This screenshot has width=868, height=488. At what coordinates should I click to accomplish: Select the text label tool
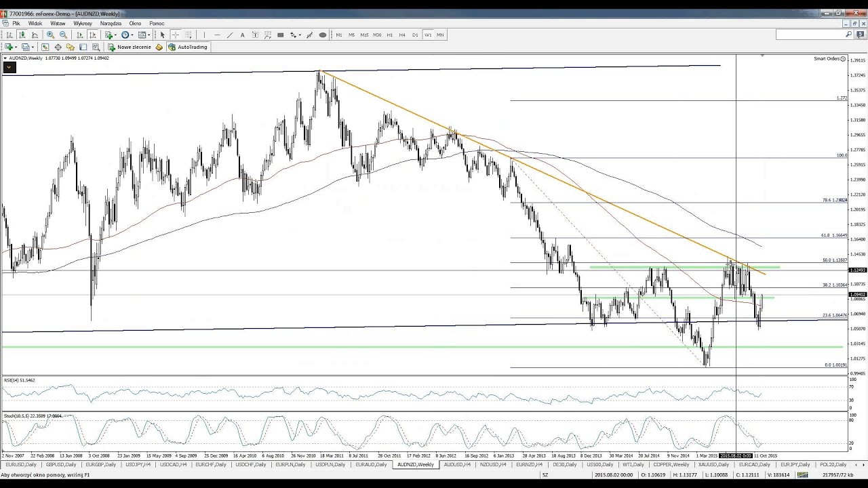[x=255, y=35]
